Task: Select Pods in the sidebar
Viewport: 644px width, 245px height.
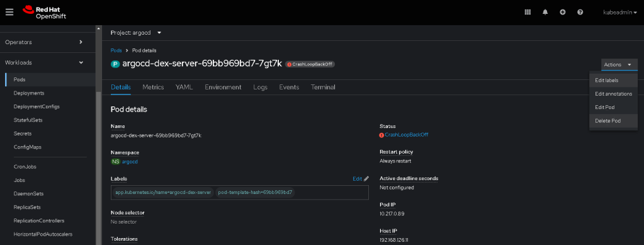Action: pos(50,79)
